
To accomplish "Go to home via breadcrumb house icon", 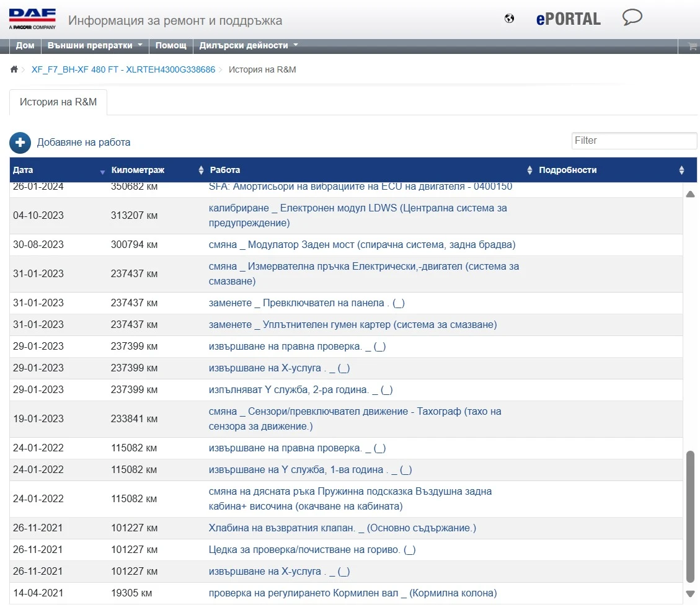I will click(14, 69).
